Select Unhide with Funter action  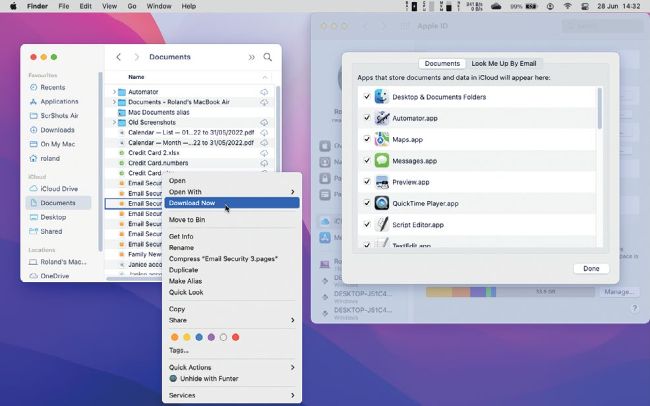pos(232,379)
